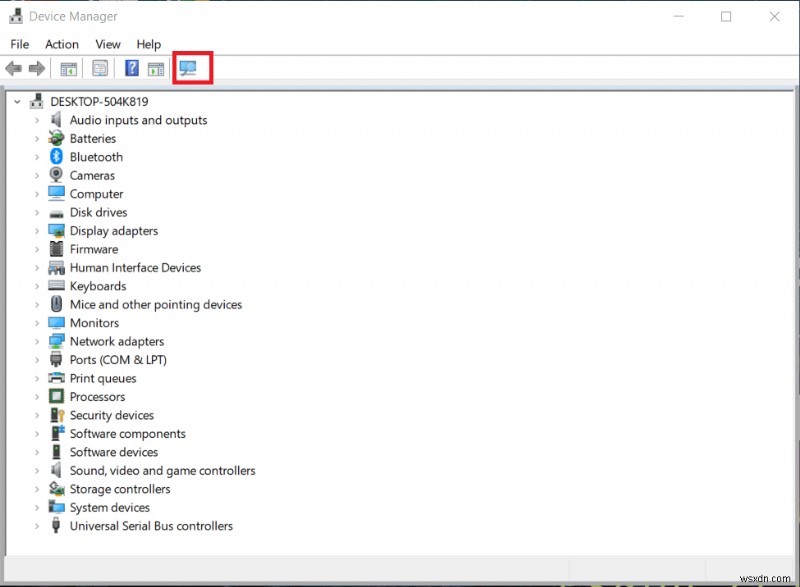The height and width of the screenshot is (587, 800).
Task: Open the View menu
Action: pyautogui.click(x=107, y=44)
